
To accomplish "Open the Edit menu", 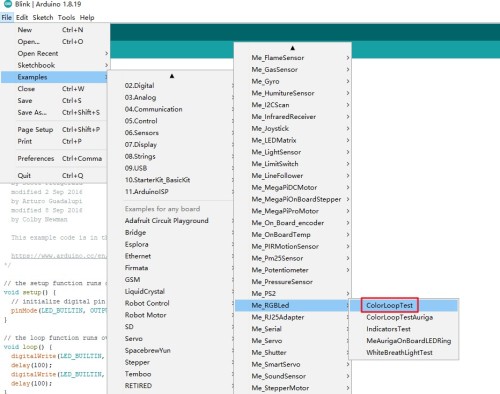I will coord(22,17).
